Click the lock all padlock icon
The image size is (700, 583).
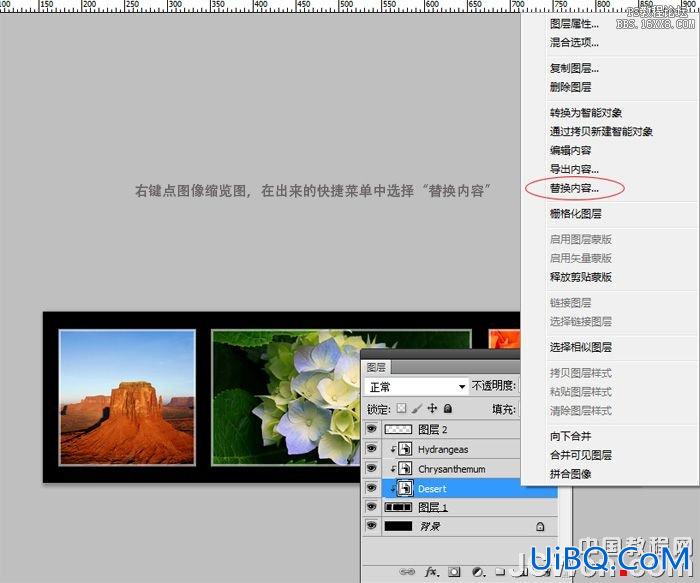[448, 408]
